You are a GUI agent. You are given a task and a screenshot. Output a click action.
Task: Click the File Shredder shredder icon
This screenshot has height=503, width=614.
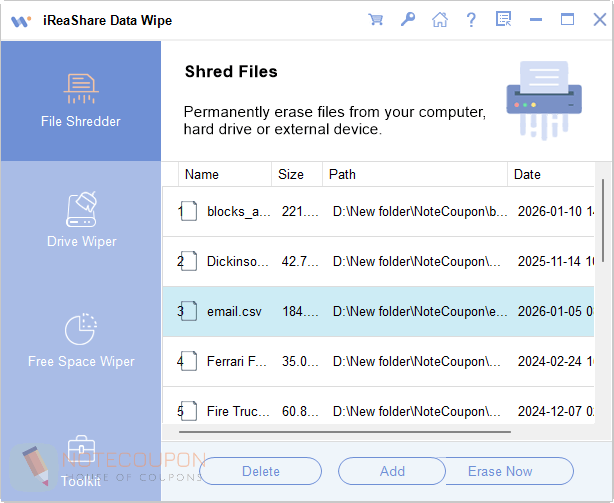81,89
